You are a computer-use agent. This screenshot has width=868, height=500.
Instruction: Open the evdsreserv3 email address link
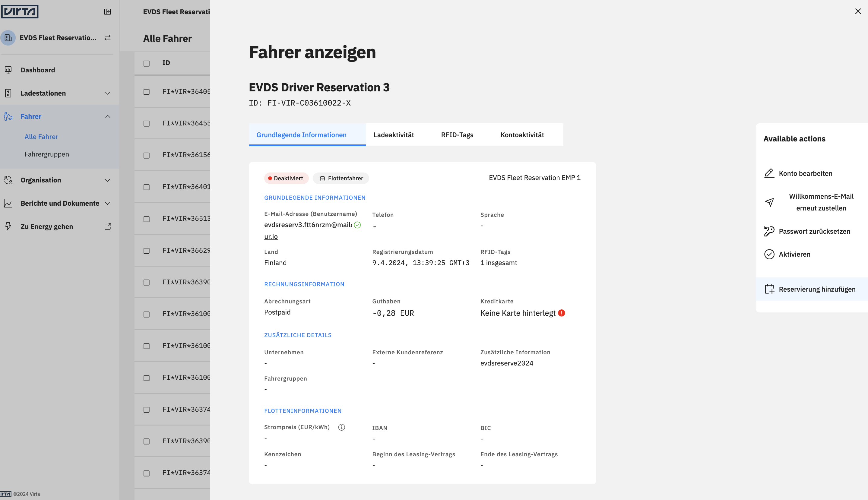308,225
